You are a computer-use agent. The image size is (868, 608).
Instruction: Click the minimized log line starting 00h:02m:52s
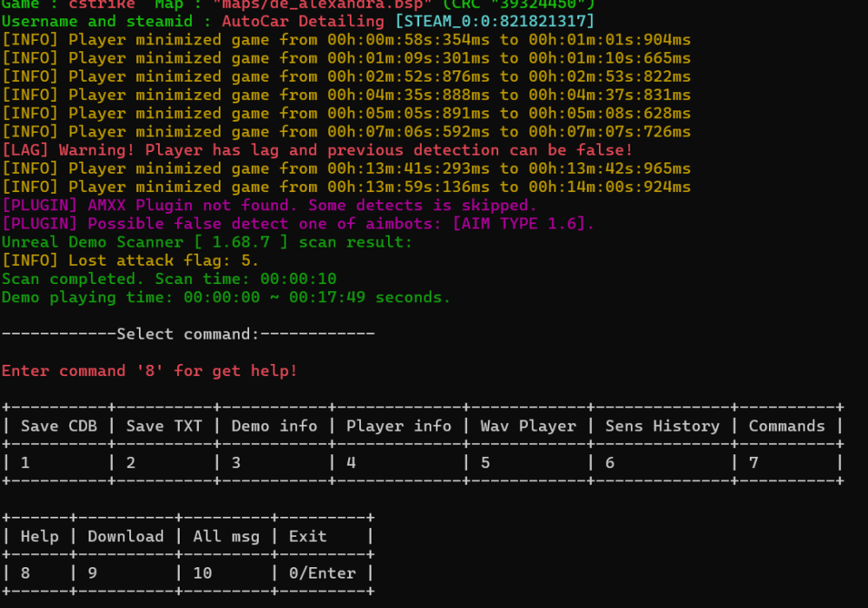click(x=346, y=76)
